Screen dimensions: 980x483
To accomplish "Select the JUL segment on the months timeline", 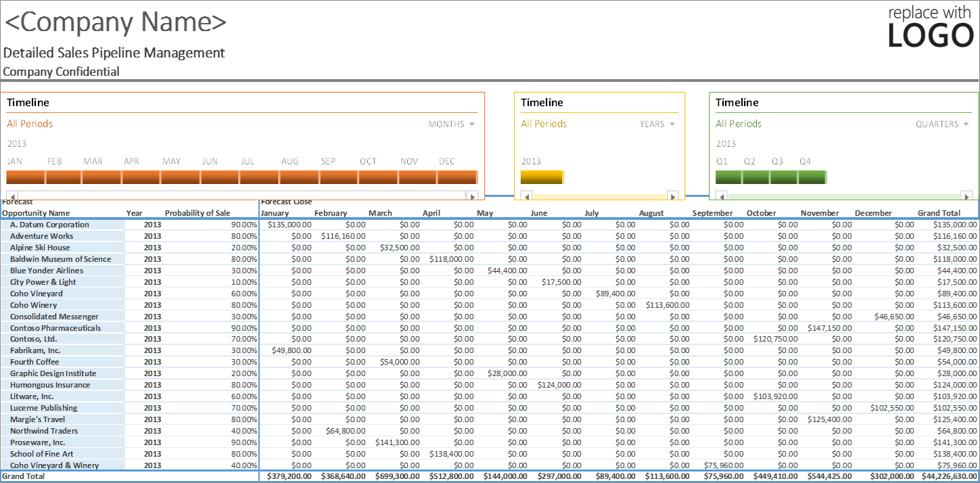I will pos(259,177).
